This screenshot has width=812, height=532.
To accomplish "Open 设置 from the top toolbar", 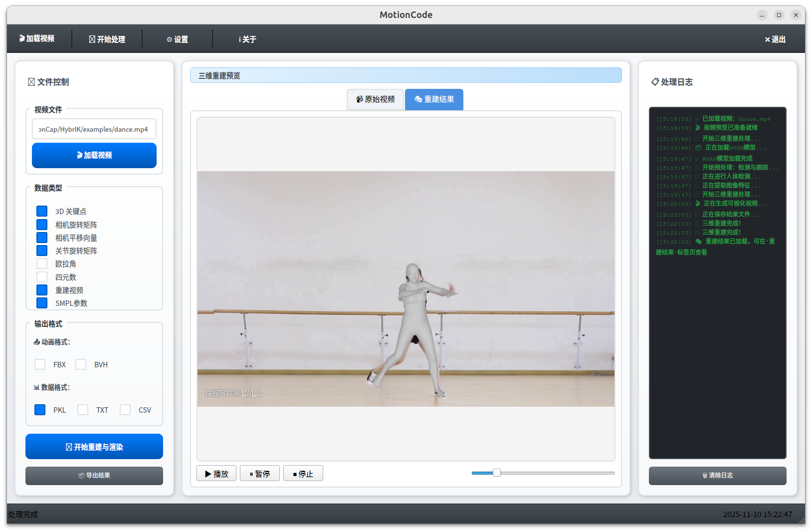I will coord(178,39).
